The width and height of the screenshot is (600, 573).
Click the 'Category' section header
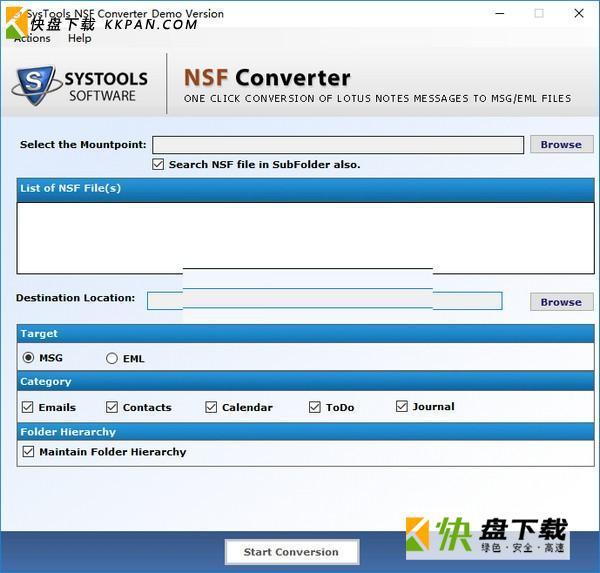305,382
